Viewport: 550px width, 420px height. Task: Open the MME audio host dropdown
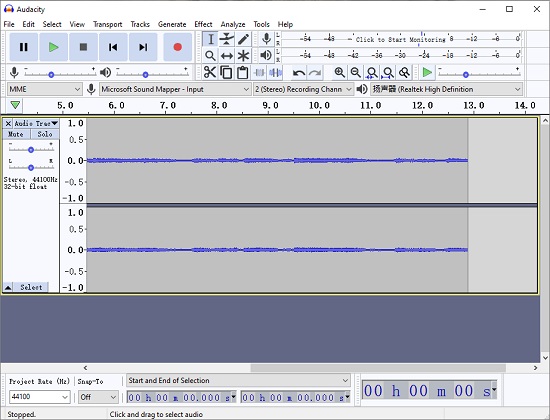tap(45, 89)
